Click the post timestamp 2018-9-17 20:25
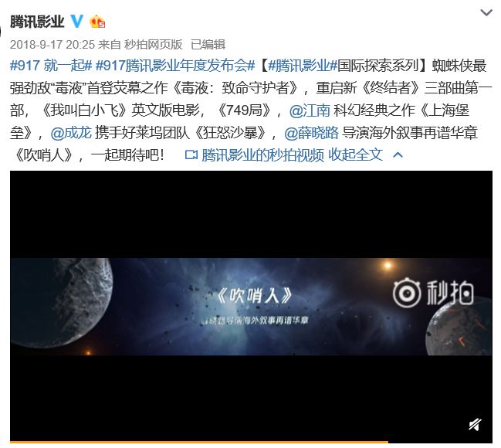This screenshot has height=448, width=501. [x=52, y=45]
